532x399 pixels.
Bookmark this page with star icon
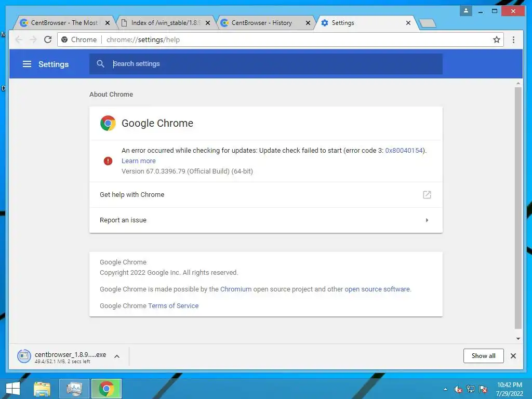pos(497,39)
